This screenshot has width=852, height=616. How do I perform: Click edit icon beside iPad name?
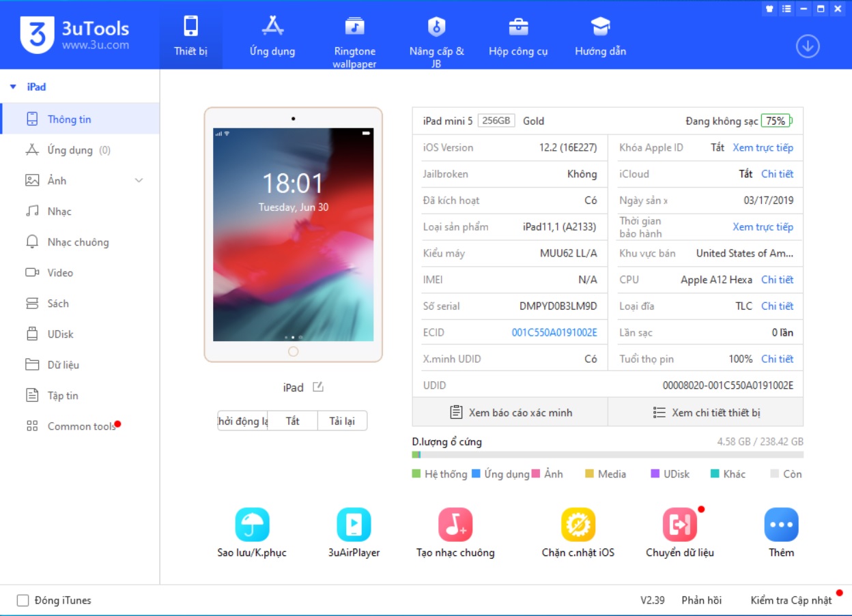(x=317, y=387)
